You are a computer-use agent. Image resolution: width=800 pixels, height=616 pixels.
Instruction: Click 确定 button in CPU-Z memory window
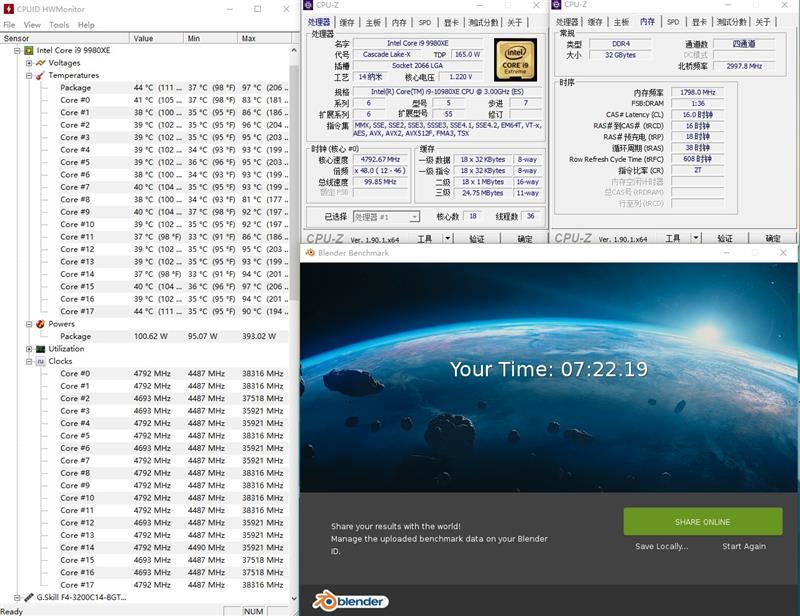pos(773,238)
